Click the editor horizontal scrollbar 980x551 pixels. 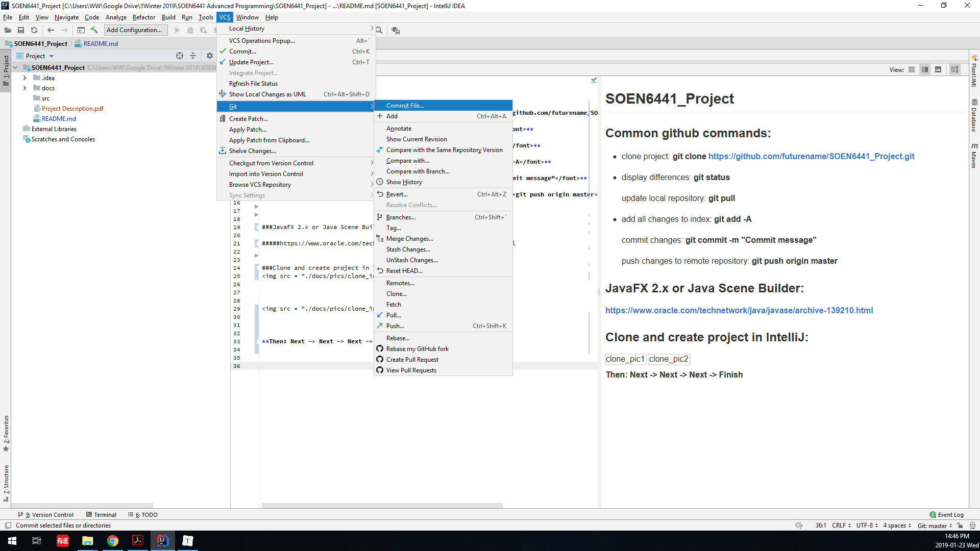[382, 506]
